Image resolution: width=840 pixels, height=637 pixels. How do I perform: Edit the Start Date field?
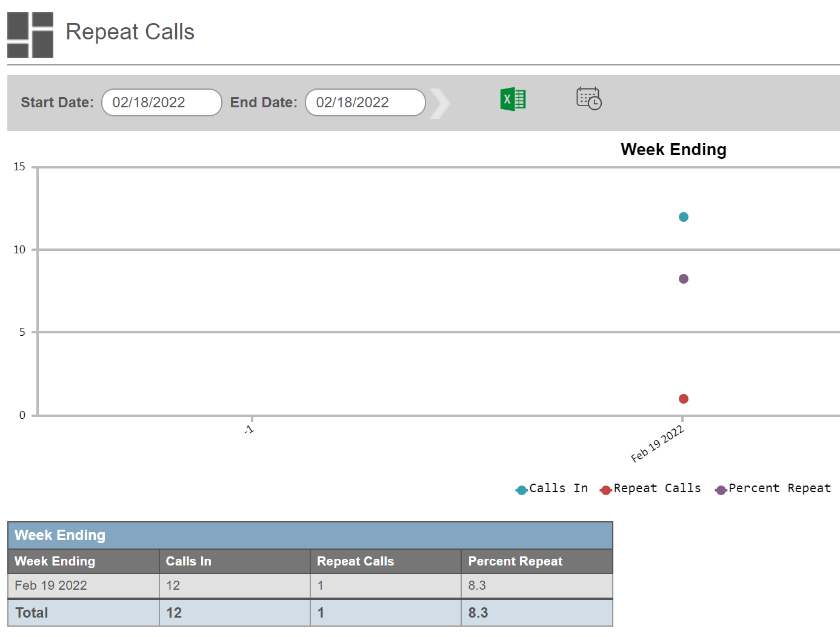click(x=162, y=102)
